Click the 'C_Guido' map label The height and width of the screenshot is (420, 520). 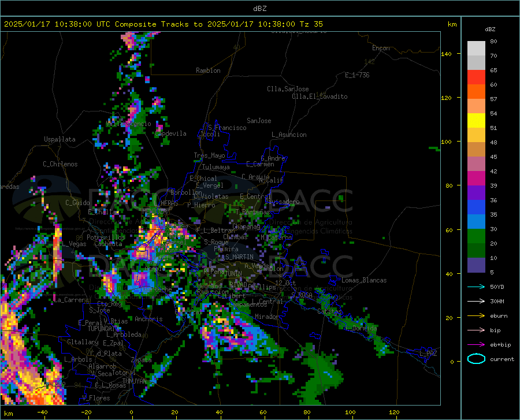click(x=77, y=203)
